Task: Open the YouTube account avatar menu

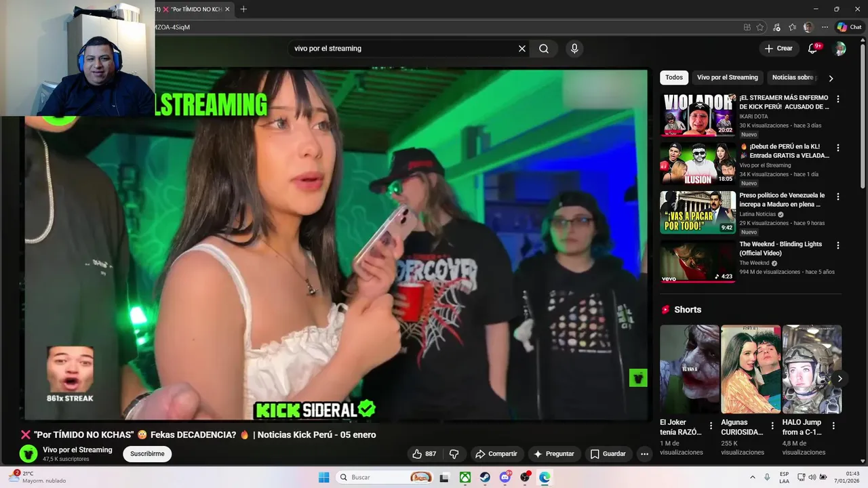Action: point(840,48)
